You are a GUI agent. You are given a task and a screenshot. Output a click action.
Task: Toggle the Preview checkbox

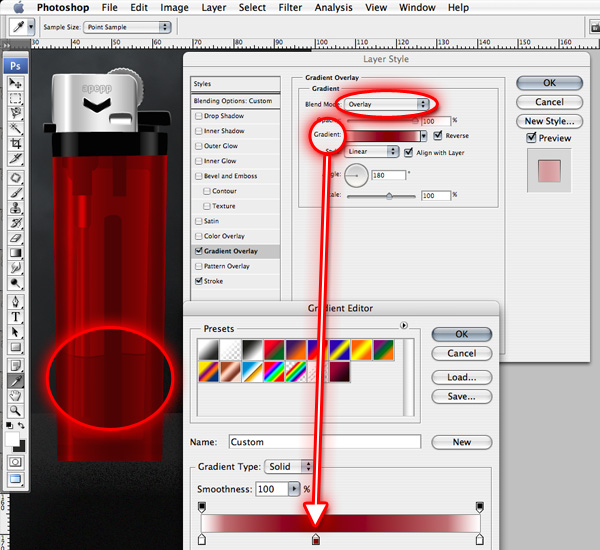pos(532,139)
